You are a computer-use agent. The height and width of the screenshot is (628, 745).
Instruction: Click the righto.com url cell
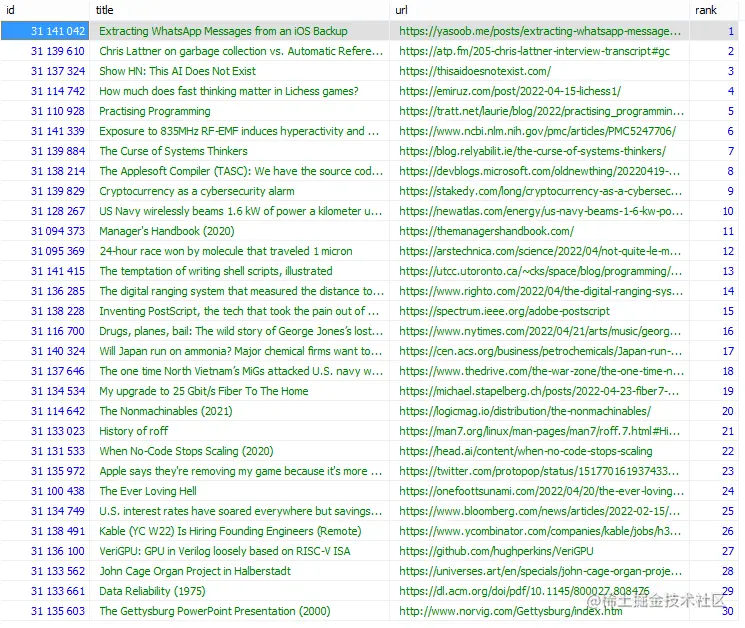point(539,291)
